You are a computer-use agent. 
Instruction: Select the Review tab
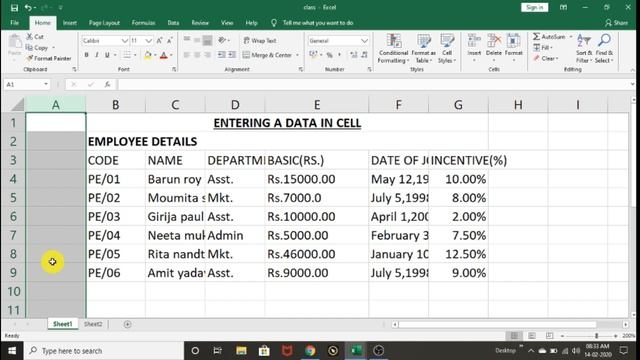tap(200, 23)
